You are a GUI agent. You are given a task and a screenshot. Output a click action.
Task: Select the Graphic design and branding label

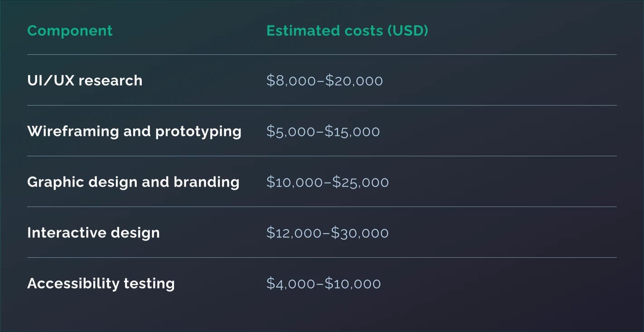point(133,182)
